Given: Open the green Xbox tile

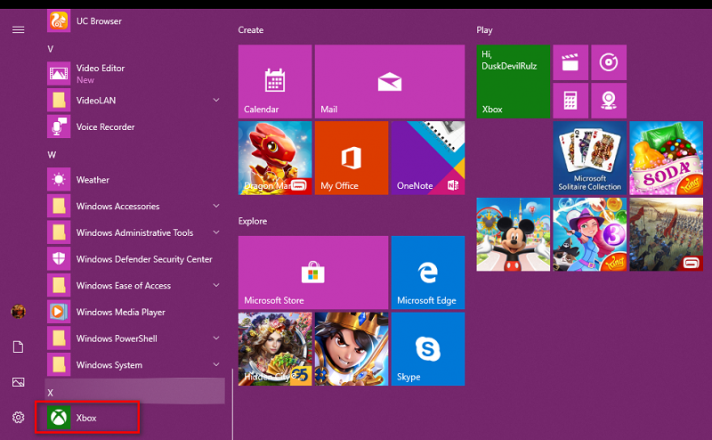Looking at the screenshot, I should 513,81.
